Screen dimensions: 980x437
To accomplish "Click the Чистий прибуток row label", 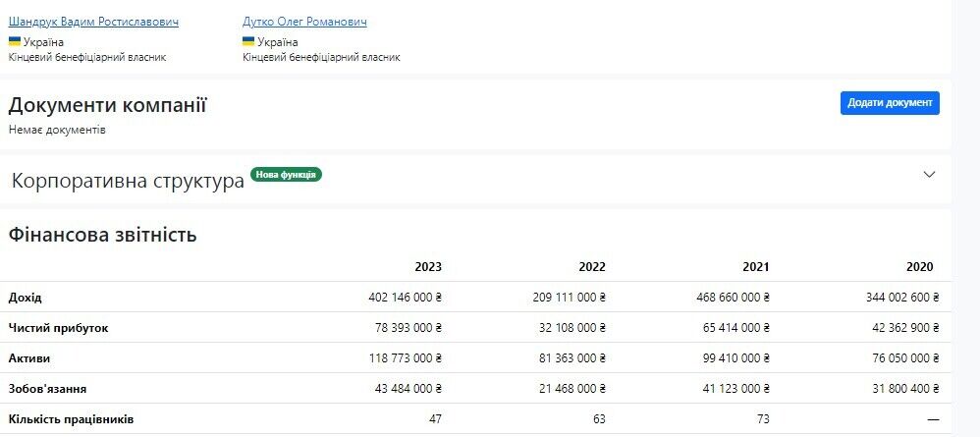I will tap(58, 328).
